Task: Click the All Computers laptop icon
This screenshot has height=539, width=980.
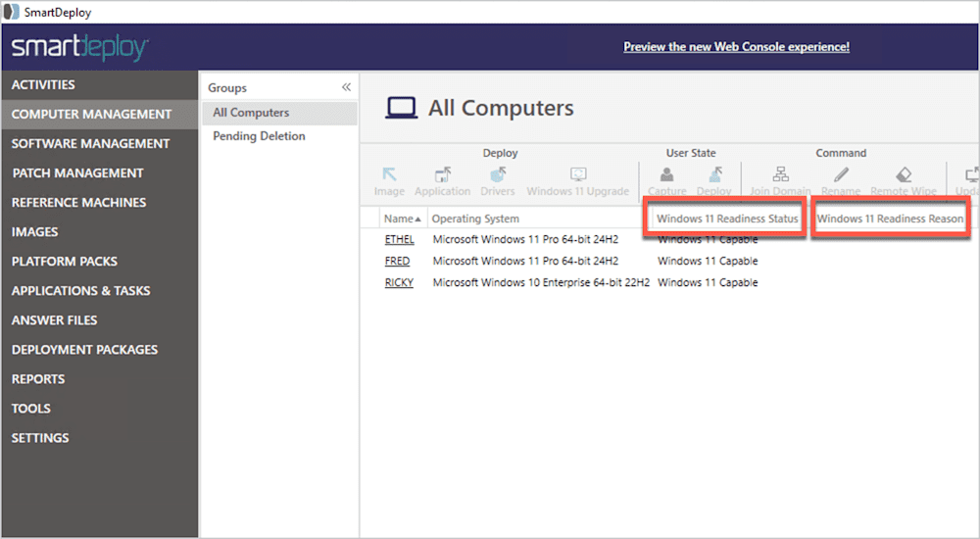Action: pyautogui.click(x=401, y=108)
